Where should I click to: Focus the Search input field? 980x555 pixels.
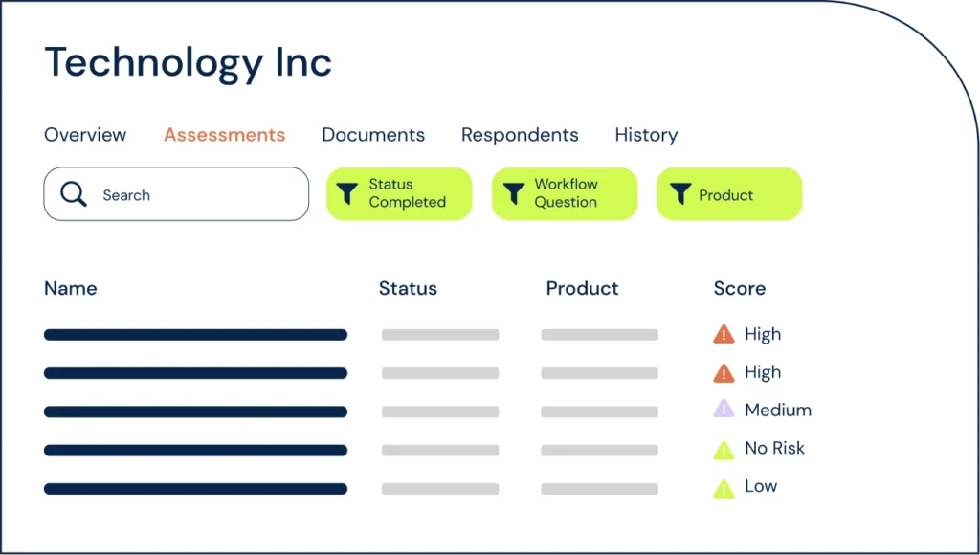tap(191, 194)
